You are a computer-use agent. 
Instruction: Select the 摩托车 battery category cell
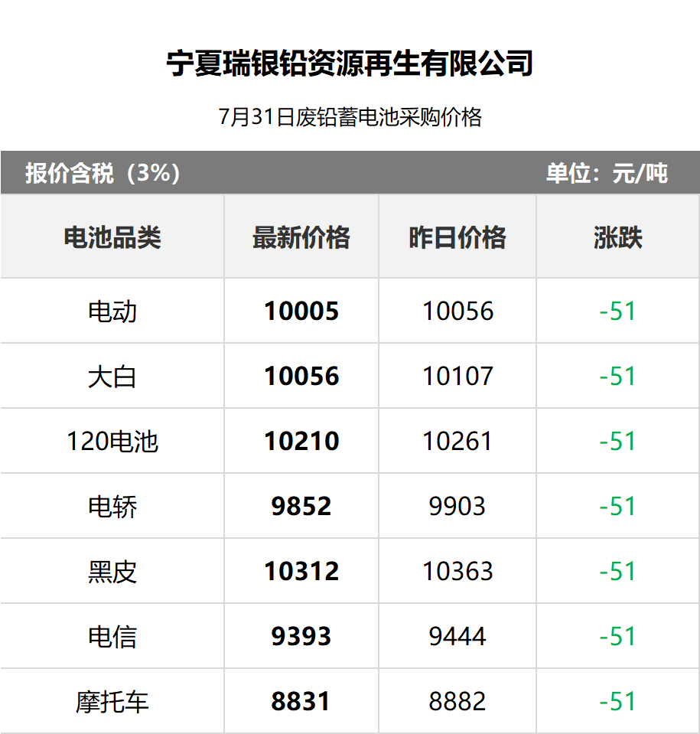tap(112, 702)
